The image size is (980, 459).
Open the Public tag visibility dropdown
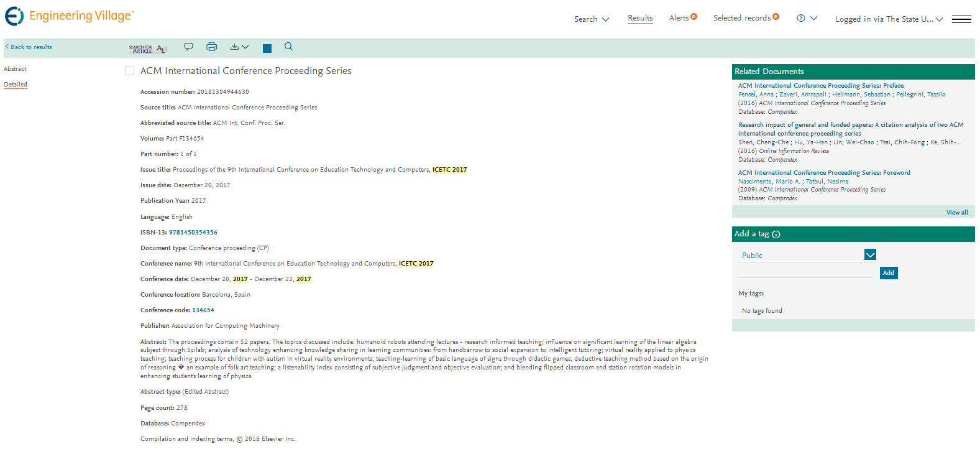(870, 254)
